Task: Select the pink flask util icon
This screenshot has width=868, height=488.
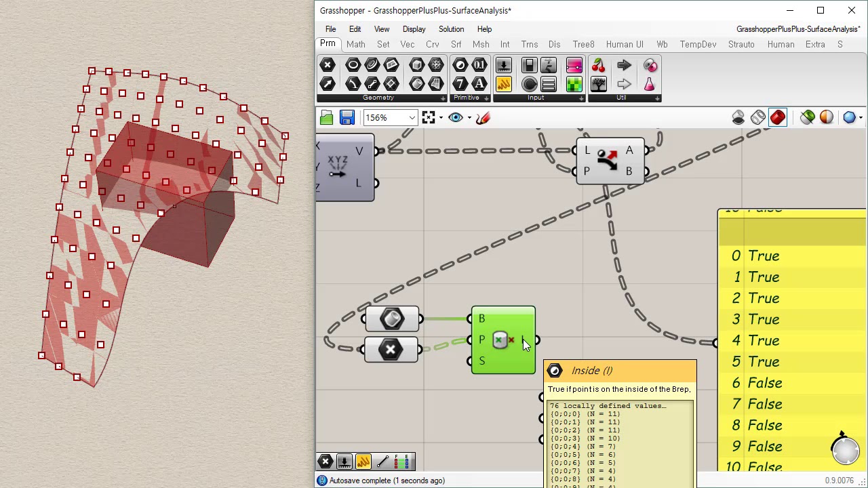Action: pyautogui.click(x=650, y=84)
